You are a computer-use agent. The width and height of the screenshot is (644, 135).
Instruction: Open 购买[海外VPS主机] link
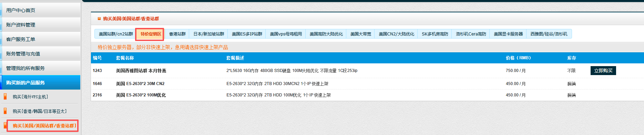click(30, 97)
